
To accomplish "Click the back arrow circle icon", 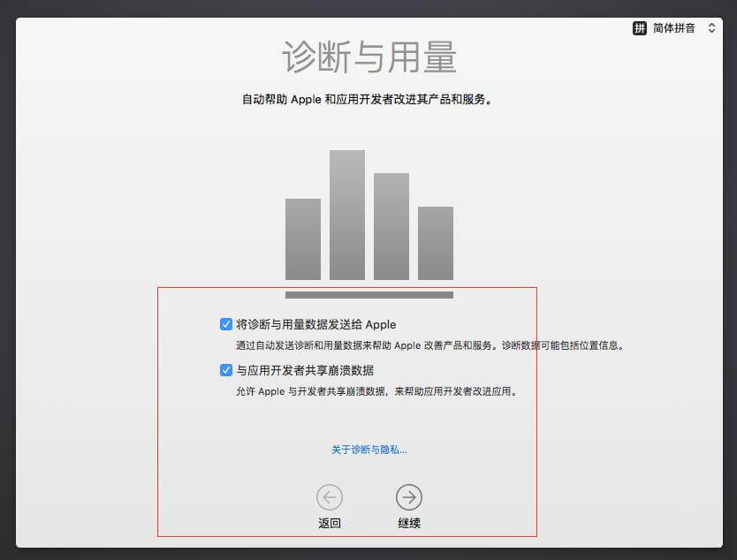I will point(330,497).
